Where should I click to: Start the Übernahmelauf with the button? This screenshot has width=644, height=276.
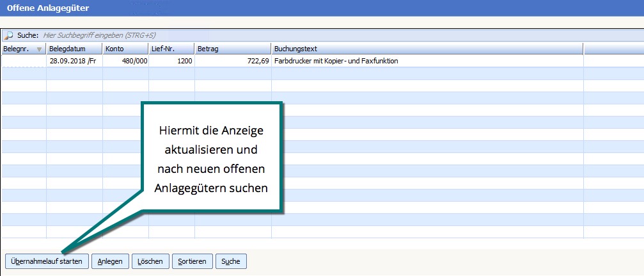click(x=47, y=261)
